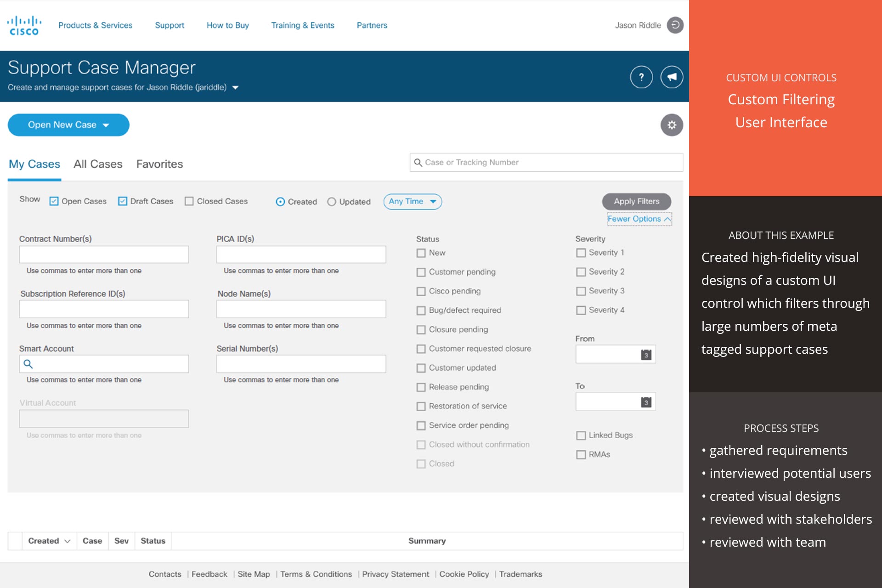The image size is (882, 588).
Task: Click the user logout icon beside Jason Riddle
Action: tap(675, 25)
